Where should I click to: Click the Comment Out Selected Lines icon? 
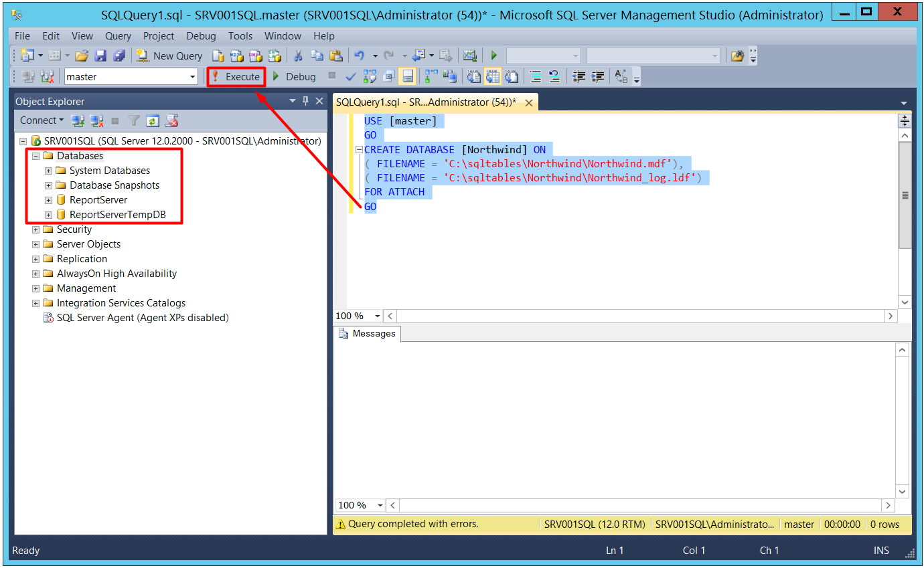[536, 77]
